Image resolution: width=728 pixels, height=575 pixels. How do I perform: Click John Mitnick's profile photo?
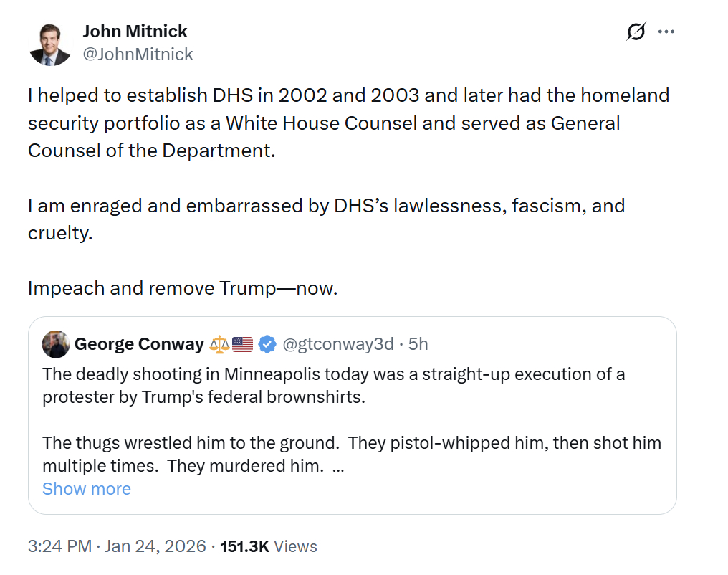(x=50, y=44)
